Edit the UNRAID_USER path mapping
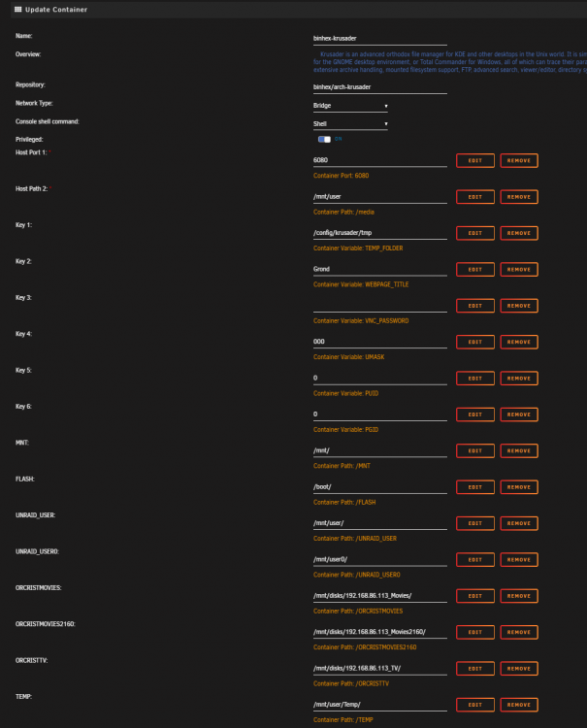Viewport: 587px width, 728px height. [x=475, y=523]
